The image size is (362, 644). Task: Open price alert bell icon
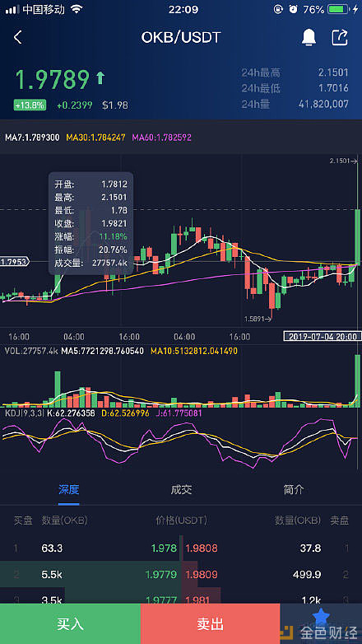pyautogui.click(x=309, y=37)
